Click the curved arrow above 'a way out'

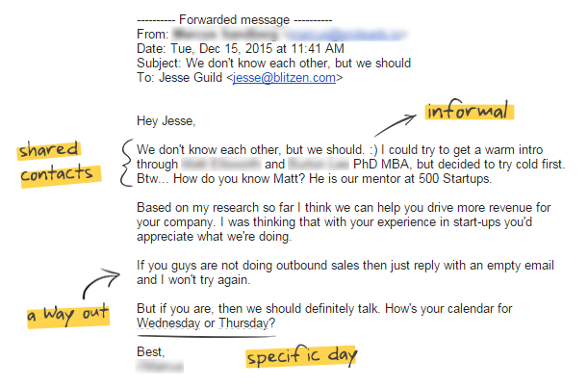click(101, 282)
